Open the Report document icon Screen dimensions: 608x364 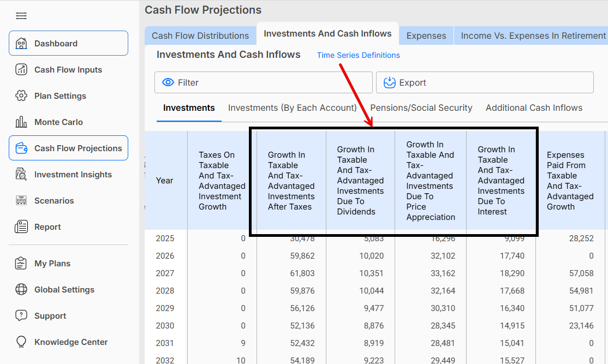[21, 227]
